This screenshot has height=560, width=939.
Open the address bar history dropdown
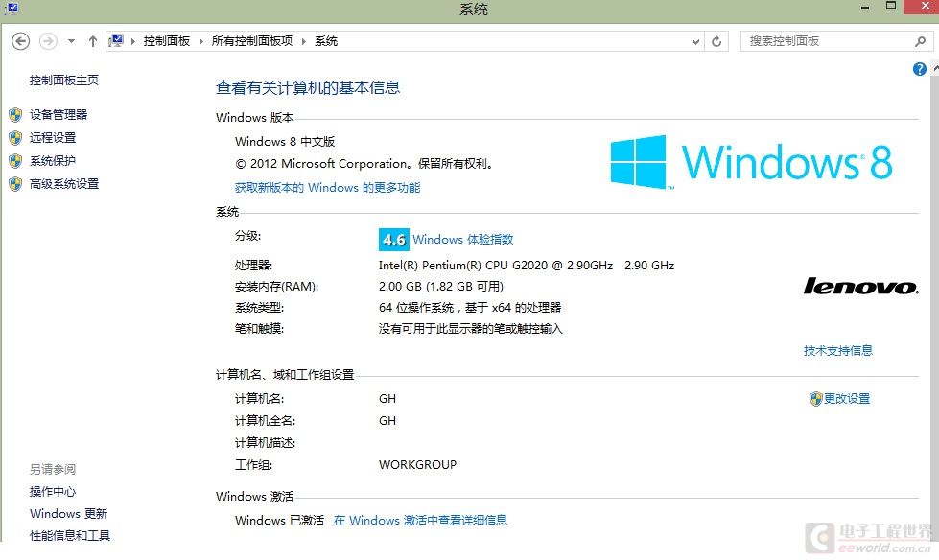(695, 41)
